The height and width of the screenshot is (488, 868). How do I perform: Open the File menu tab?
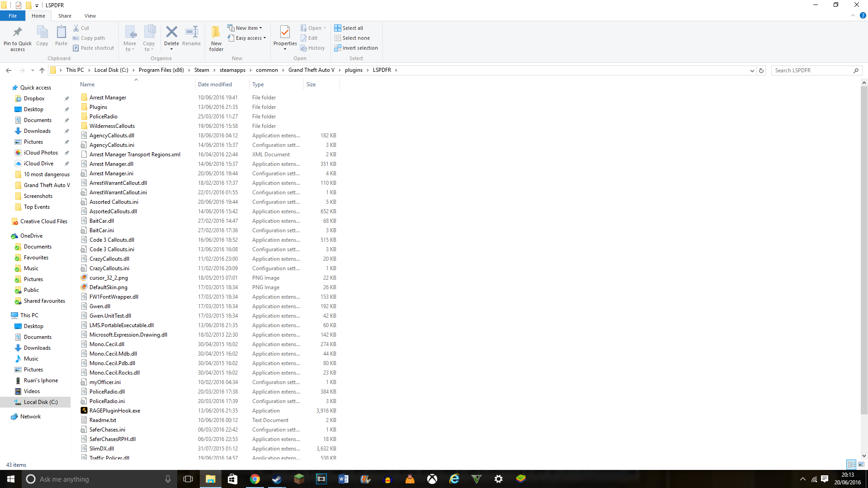pos(13,16)
